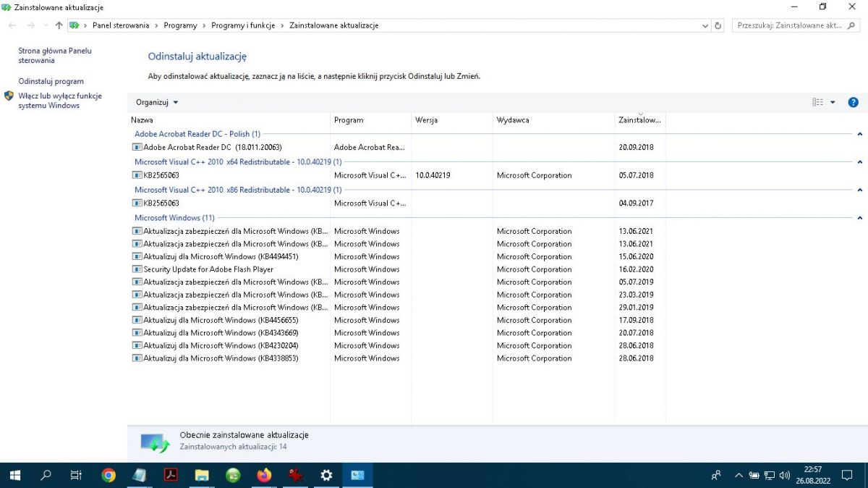
Task: Go to Programy breadcrumb
Action: pyautogui.click(x=180, y=25)
